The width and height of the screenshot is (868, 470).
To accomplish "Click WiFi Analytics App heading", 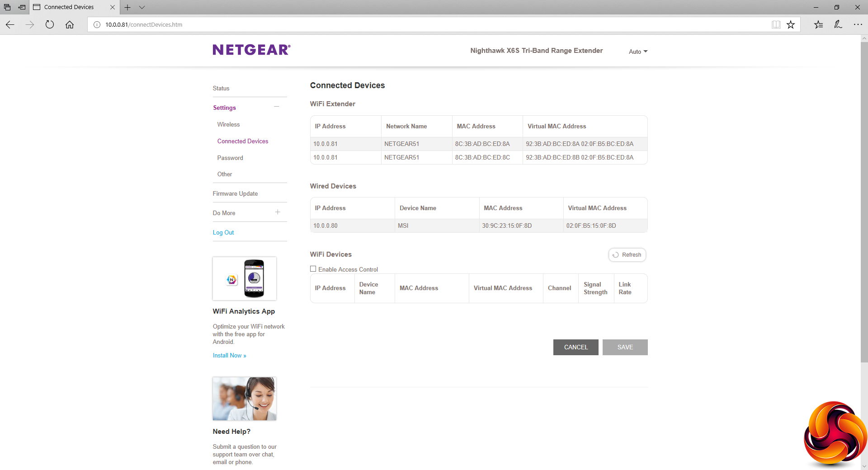I will click(x=244, y=311).
